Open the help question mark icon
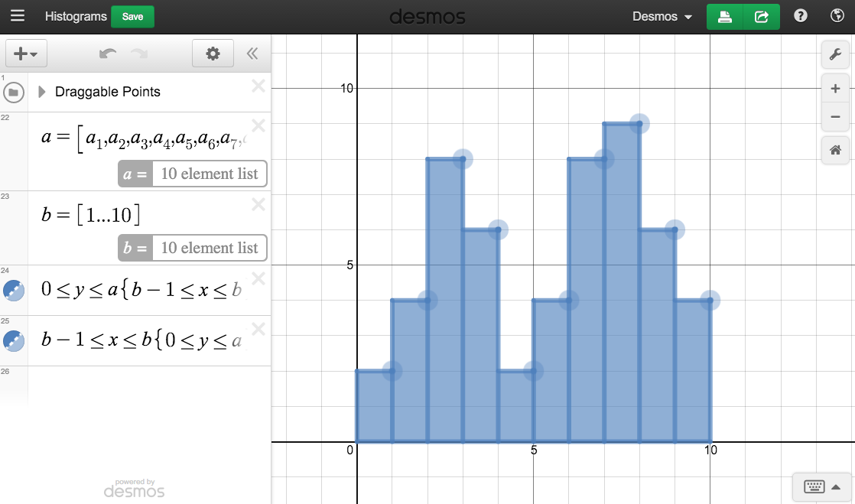 (801, 16)
